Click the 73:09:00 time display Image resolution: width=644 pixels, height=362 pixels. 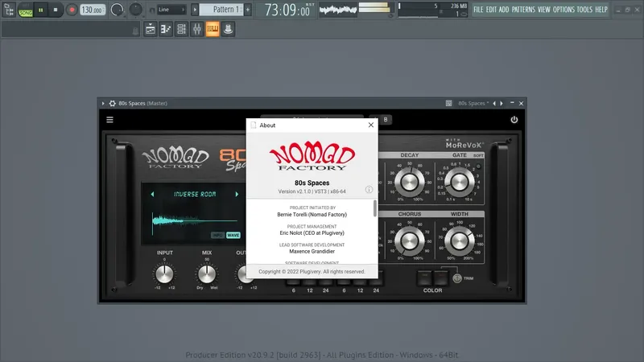point(287,10)
